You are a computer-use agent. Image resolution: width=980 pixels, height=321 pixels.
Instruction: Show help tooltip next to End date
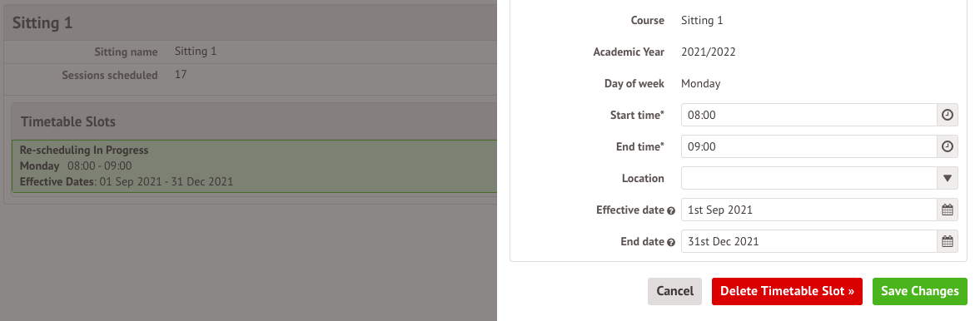670,242
